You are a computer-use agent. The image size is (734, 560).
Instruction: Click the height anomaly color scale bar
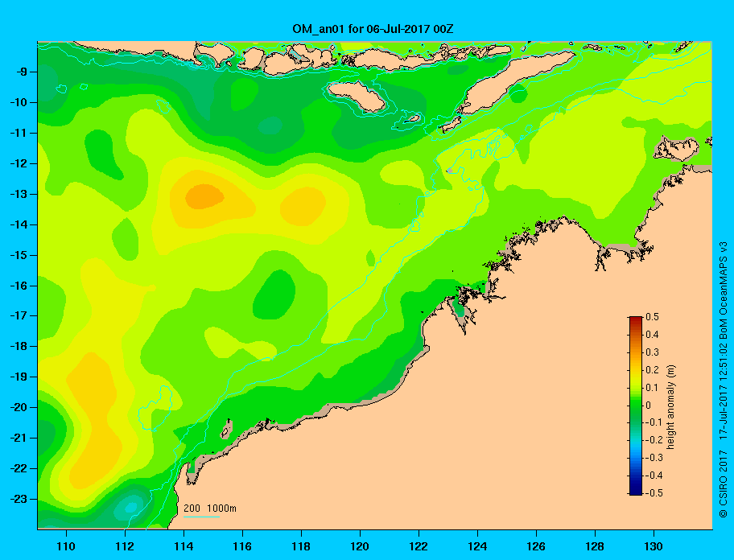click(636, 406)
